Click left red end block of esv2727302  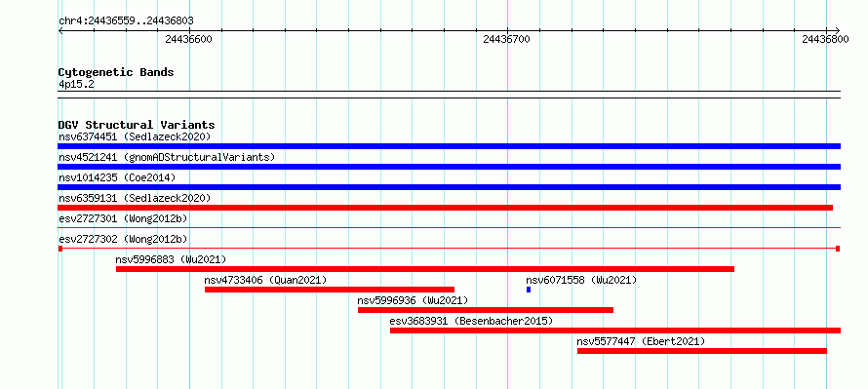point(60,249)
